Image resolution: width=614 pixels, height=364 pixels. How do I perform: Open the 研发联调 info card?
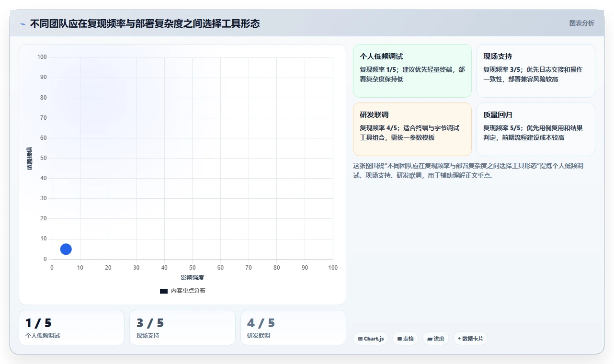pyautogui.click(x=412, y=129)
